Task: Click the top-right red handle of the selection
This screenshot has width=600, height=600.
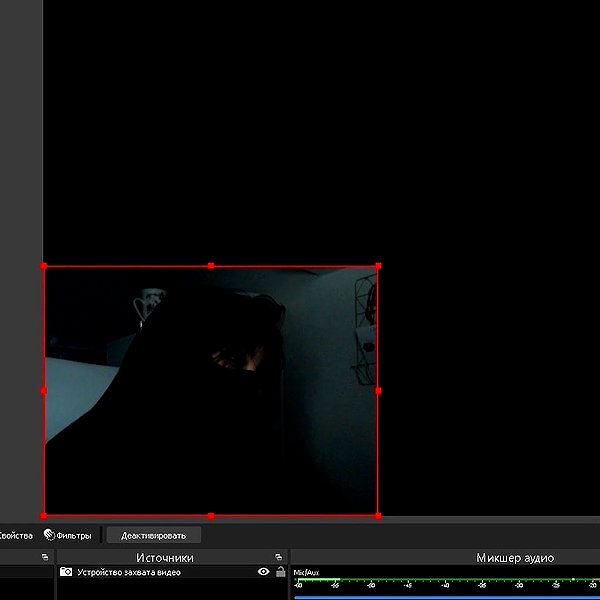Action: click(x=378, y=266)
